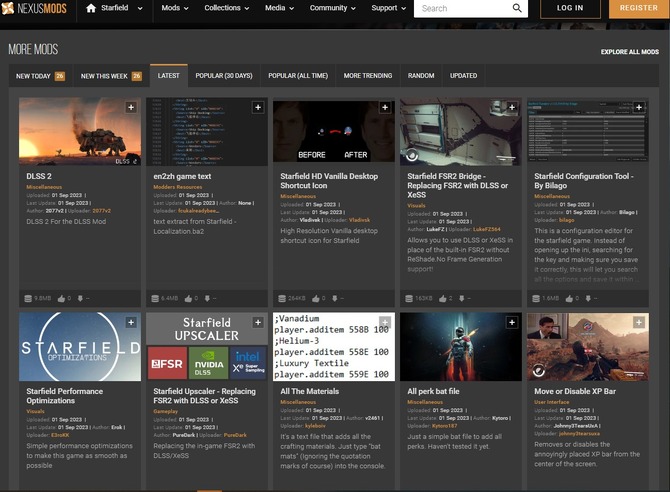Click endorse thumbs-up on DLSS 2 card

pyautogui.click(x=62, y=298)
